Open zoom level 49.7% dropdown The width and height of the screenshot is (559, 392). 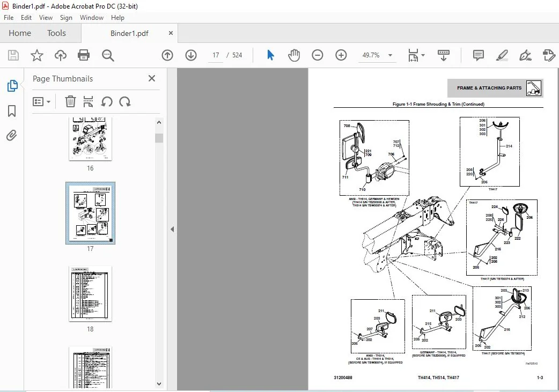click(391, 55)
